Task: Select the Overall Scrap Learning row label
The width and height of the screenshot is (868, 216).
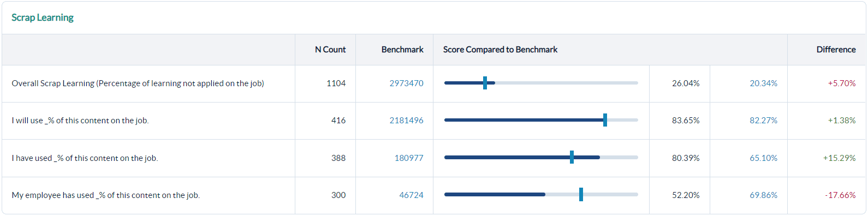Action: [138, 83]
